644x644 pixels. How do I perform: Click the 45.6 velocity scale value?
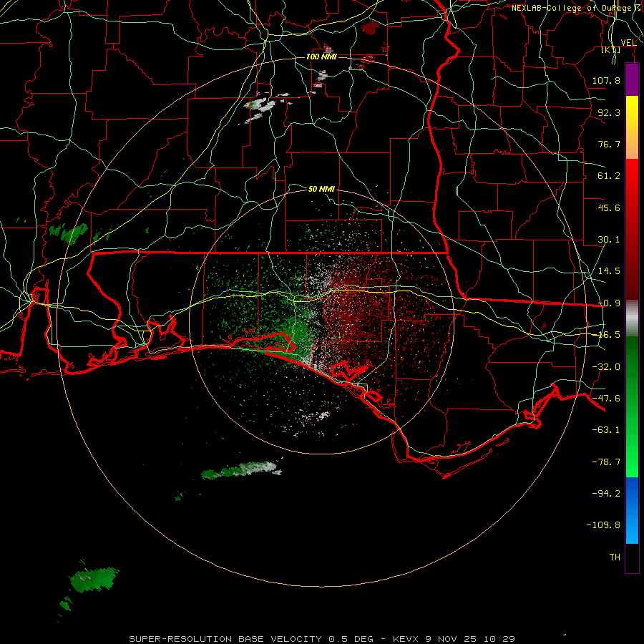609,208
